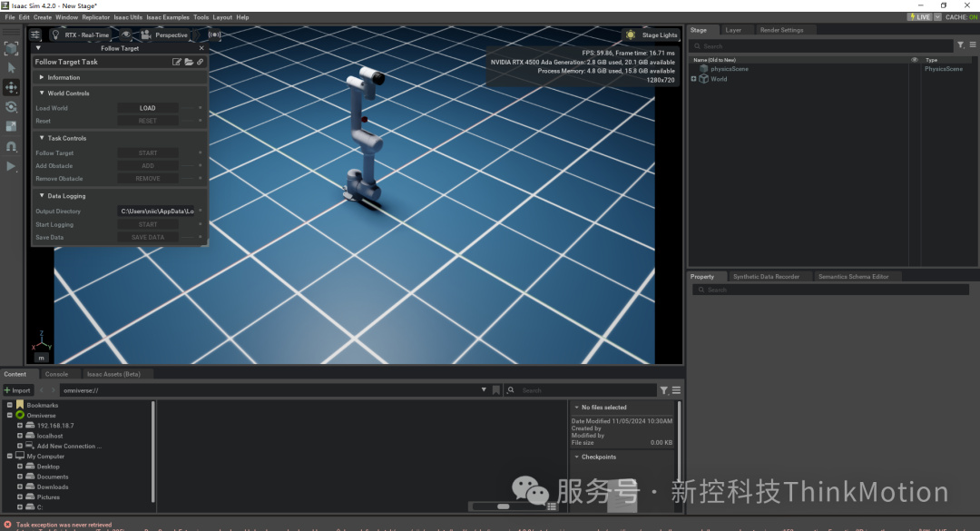The height and width of the screenshot is (531, 980).
Task: Collapse the Data Logging section
Action: pyautogui.click(x=42, y=196)
